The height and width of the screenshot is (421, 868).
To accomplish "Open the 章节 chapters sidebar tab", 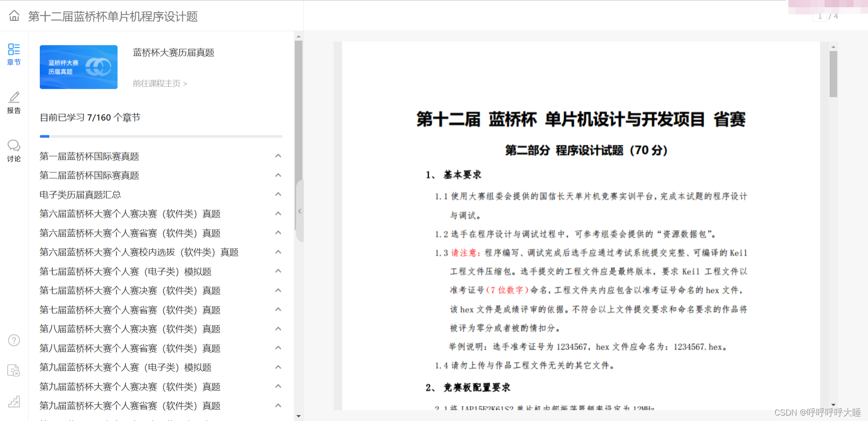I will click(14, 54).
